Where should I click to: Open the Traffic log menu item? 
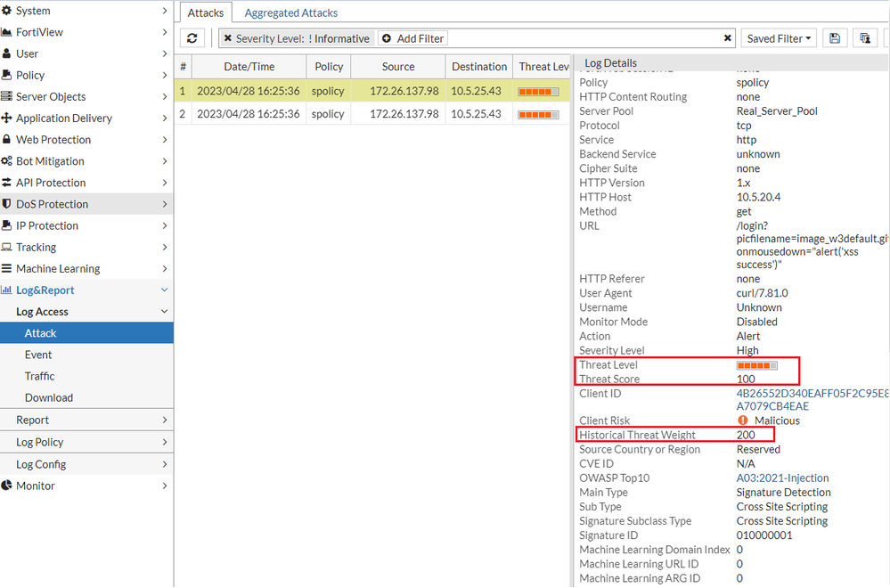[x=86, y=376]
